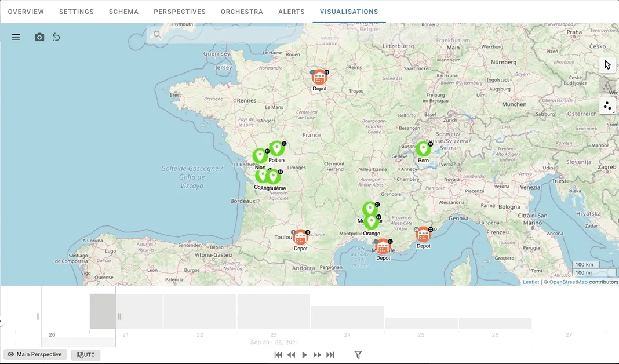
Task: Click the Cognac pin left of Angoulême
Action: 261,175
